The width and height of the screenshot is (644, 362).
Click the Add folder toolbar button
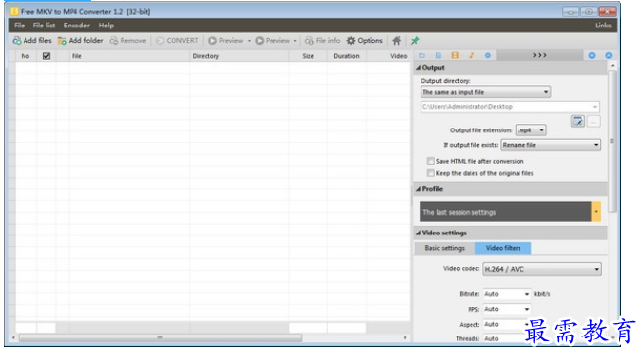click(x=80, y=40)
